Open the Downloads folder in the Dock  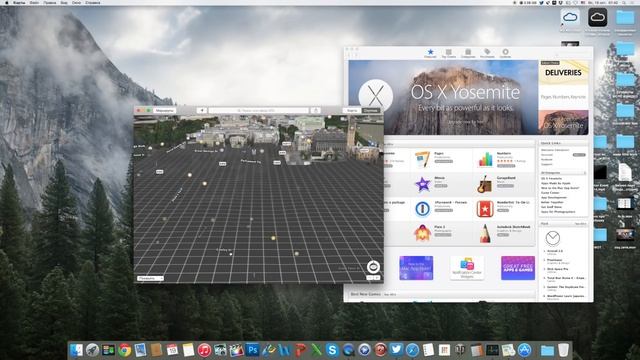coord(547,350)
